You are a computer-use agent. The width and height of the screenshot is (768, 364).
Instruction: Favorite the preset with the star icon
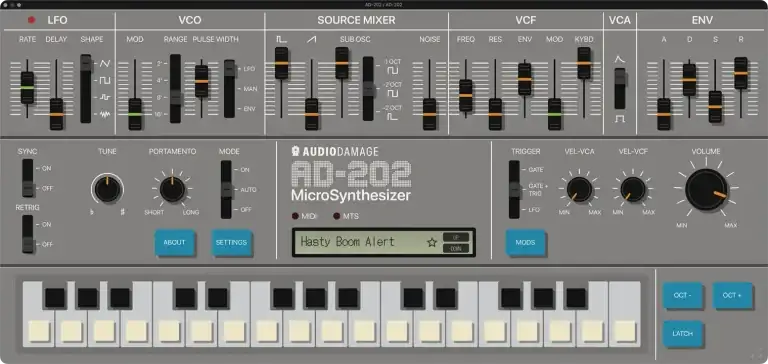pyautogui.click(x=432, y=242)
